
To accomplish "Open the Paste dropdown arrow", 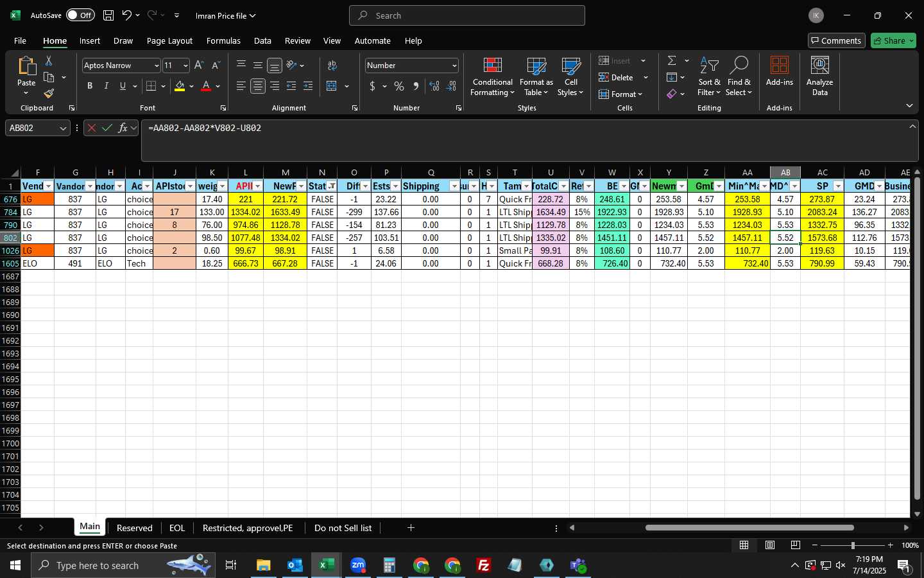I will coord(26,93).
